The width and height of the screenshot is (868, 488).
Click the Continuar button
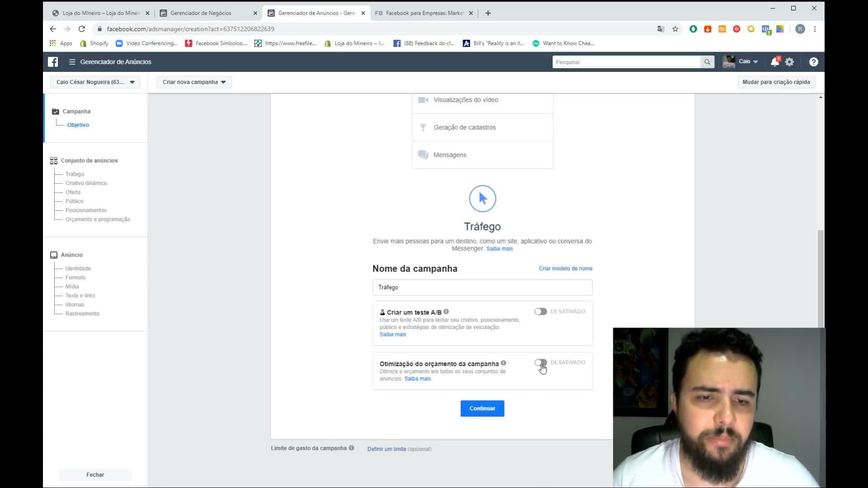pos(482,408)
